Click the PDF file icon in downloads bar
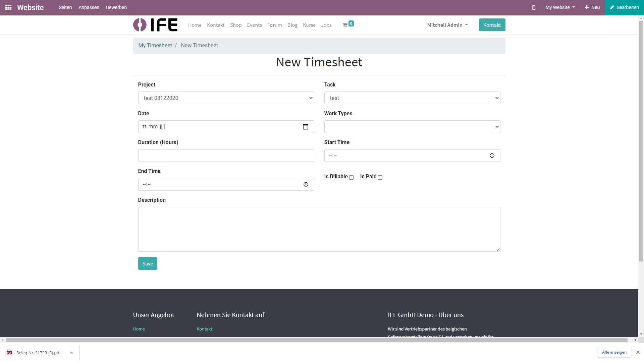The height and width of the screenshot is (362, 644). [x=9, y=353]
